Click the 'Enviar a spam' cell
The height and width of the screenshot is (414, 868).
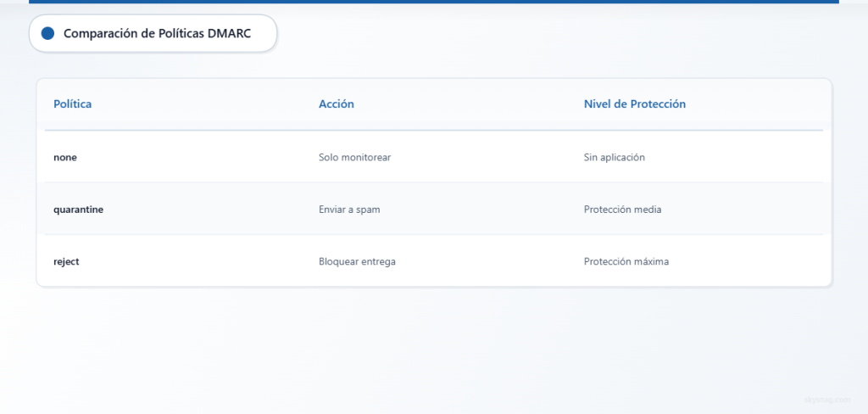[349, 210]
